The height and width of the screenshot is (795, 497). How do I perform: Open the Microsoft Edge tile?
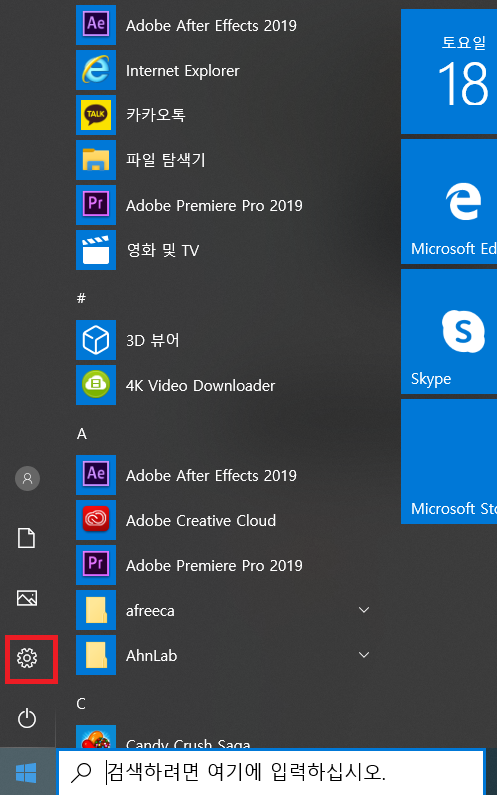449,201
